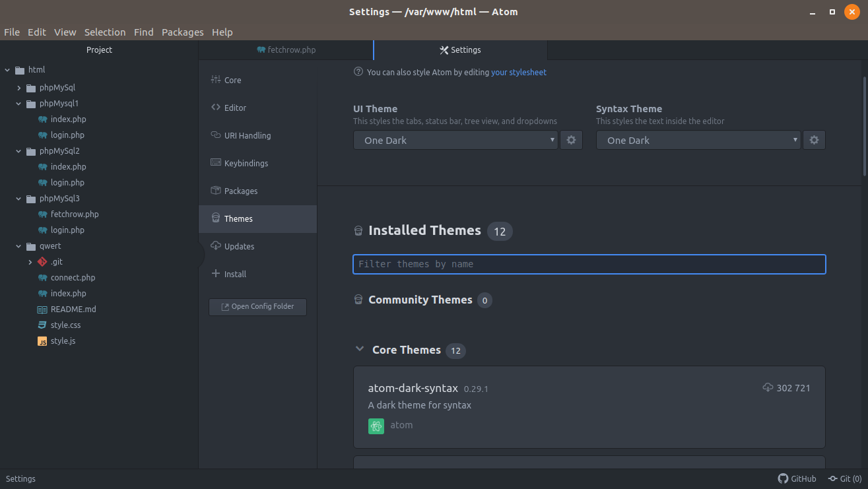868x489 pixels.
Task: Click the Keybindings keyboard icon
Action: pyautogui.click(x=215, y=163)
